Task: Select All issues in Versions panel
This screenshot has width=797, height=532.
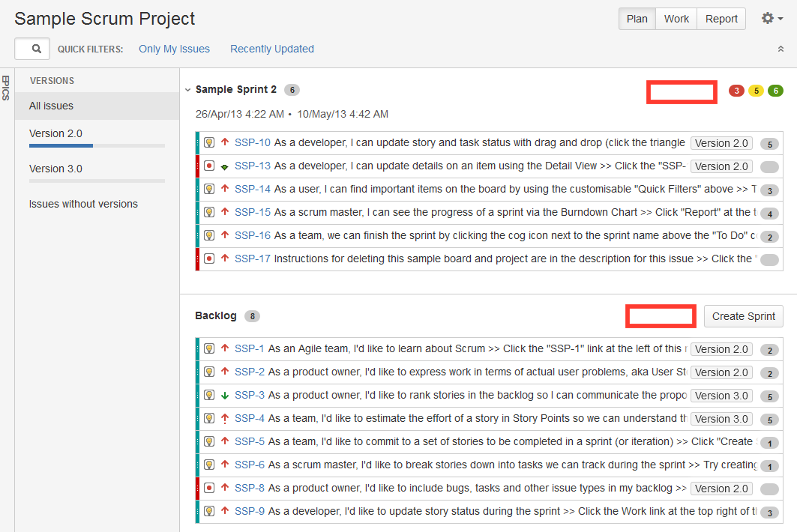Action: click(97, 106)
